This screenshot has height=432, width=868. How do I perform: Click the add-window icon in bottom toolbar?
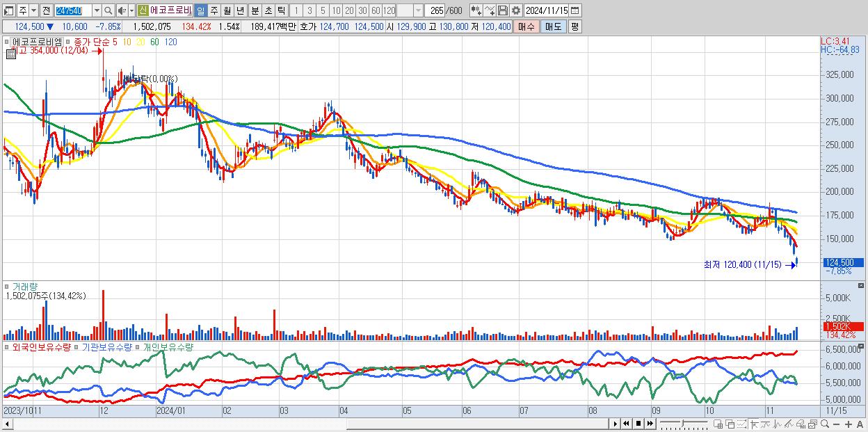point(718,424)
